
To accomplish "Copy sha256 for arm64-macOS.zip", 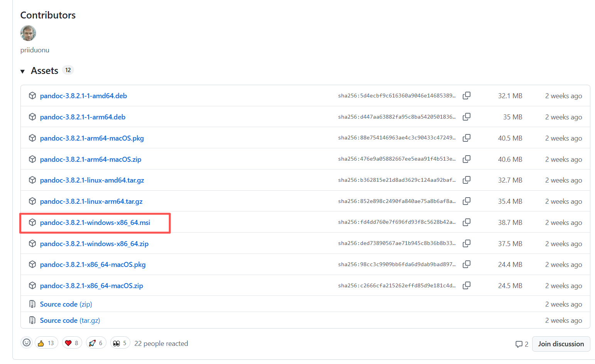I will [467, 159].
